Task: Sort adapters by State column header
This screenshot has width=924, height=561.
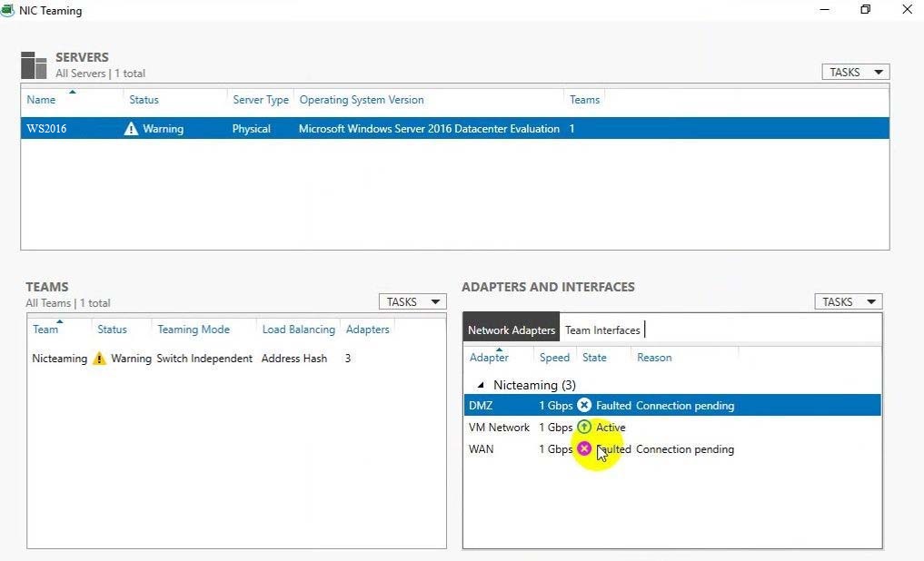Action: (x=594, y=358)
